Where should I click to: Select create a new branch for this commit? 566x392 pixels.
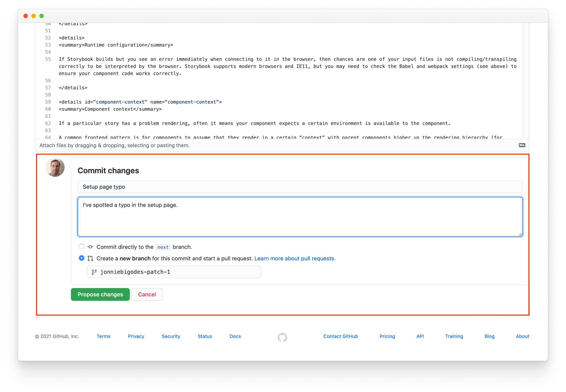[81, 258]
